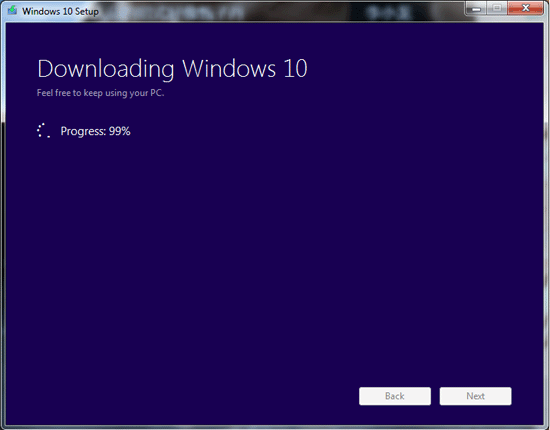Click the Next button
This screenshot has height=430, width=550.
[x=475, y=396]
